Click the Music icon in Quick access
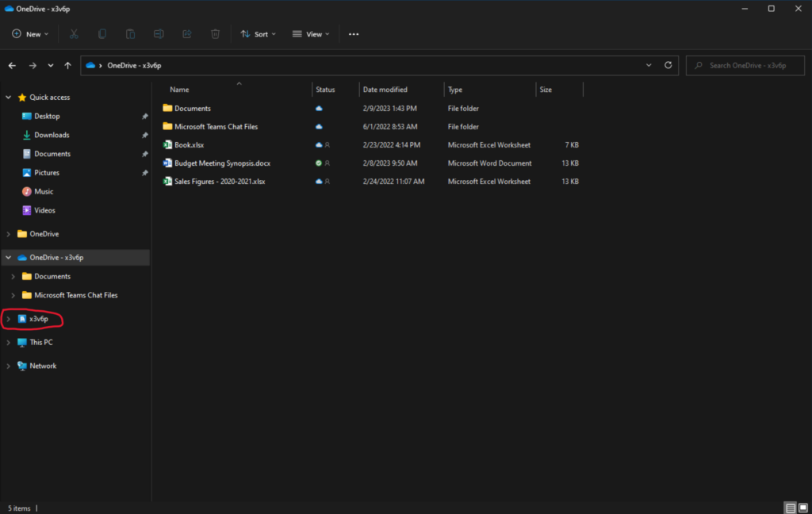This screenshot has width=812, height=514. pyautogui.click(x=26, y=192)
